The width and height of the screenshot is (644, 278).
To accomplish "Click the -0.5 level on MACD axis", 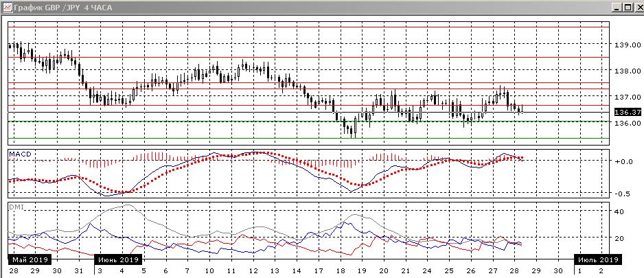I will [x=623, y=194].
